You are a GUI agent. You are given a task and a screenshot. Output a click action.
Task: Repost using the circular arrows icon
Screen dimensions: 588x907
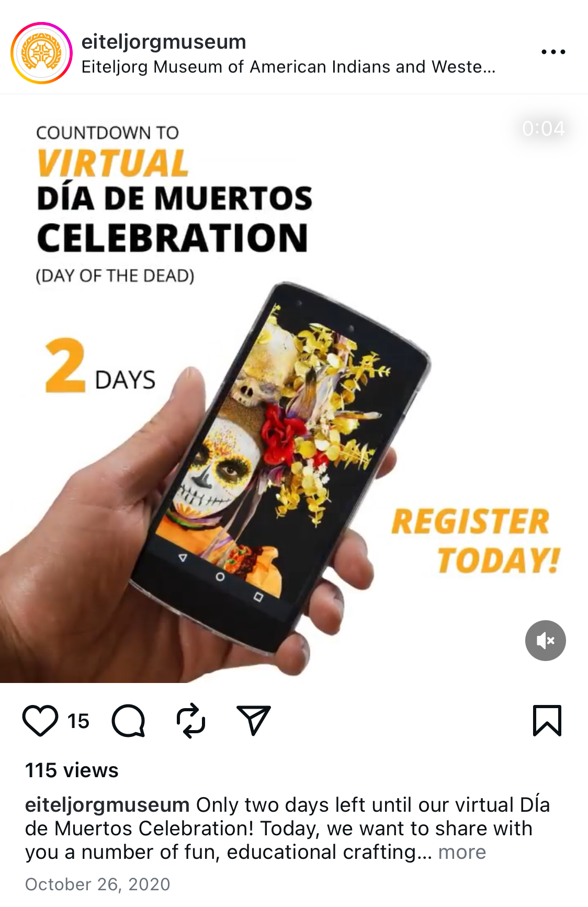[x=191, y=721]
